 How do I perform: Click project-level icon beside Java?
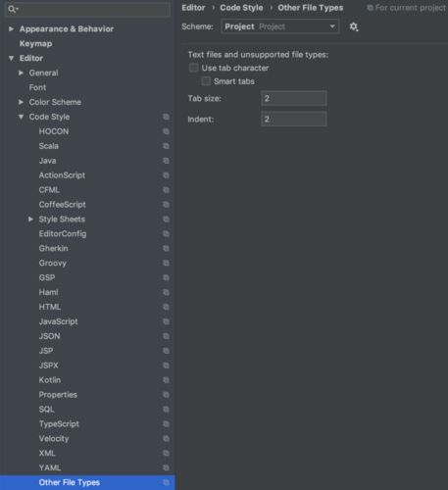point(166,161)
